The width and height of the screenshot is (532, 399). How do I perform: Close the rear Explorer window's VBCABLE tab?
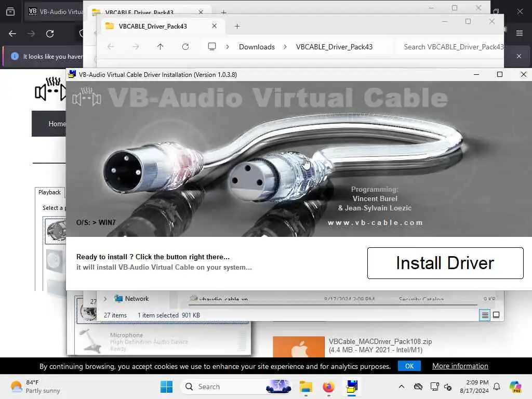click(x=201, y=12)
